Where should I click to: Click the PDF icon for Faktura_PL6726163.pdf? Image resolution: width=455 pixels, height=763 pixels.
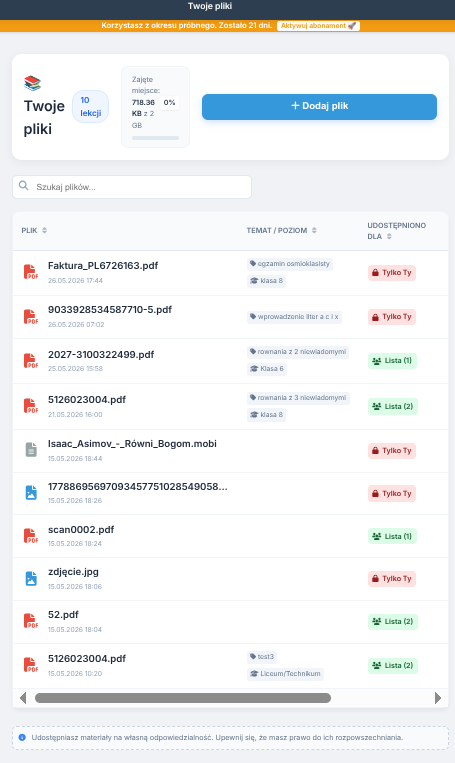click(31, 272)
